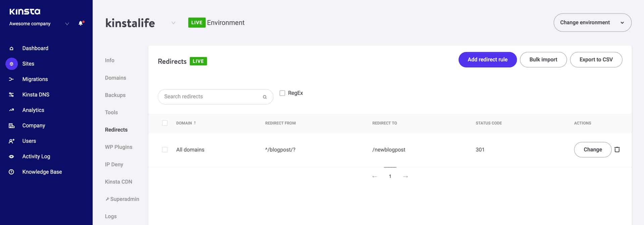Switch to the Domains tab

115,78
